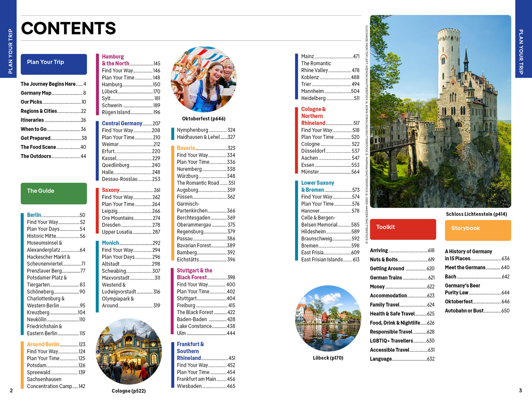The image size is (532, 409).
Task: Open The Romantic Road entry
Action: pos(198,183)
